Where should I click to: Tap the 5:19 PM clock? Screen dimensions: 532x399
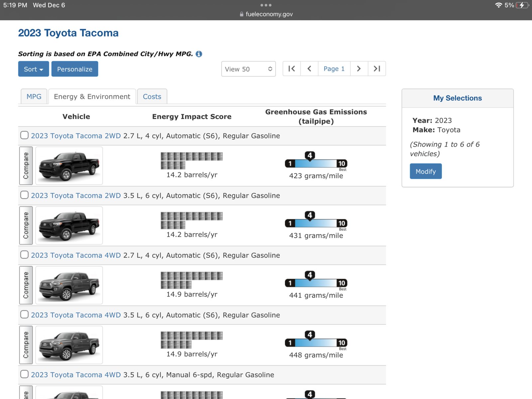tap(15, 5)
